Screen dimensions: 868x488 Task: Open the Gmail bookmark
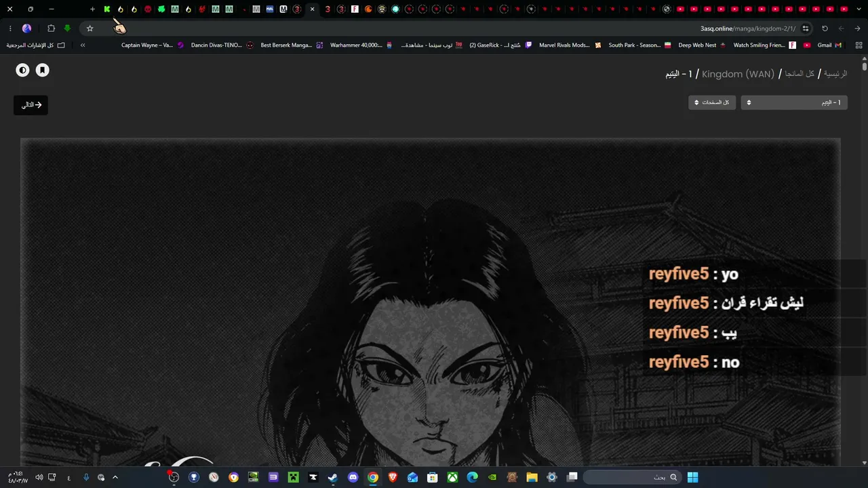pos(829,45)
